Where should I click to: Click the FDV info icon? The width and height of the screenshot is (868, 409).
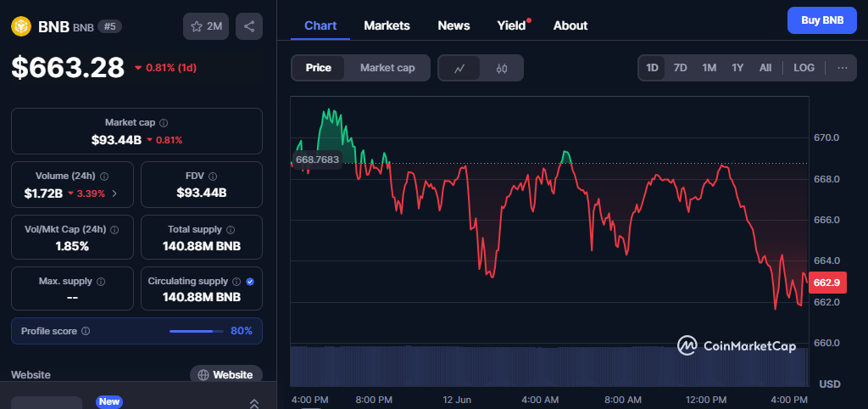pyautogui.click(x=213, y=176)
